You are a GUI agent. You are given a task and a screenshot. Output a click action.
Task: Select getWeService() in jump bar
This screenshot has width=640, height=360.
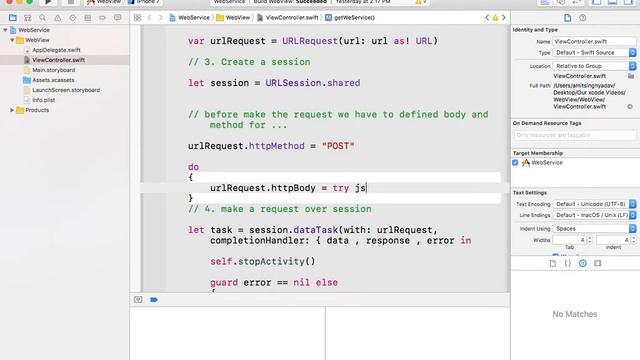coord(350,18)
